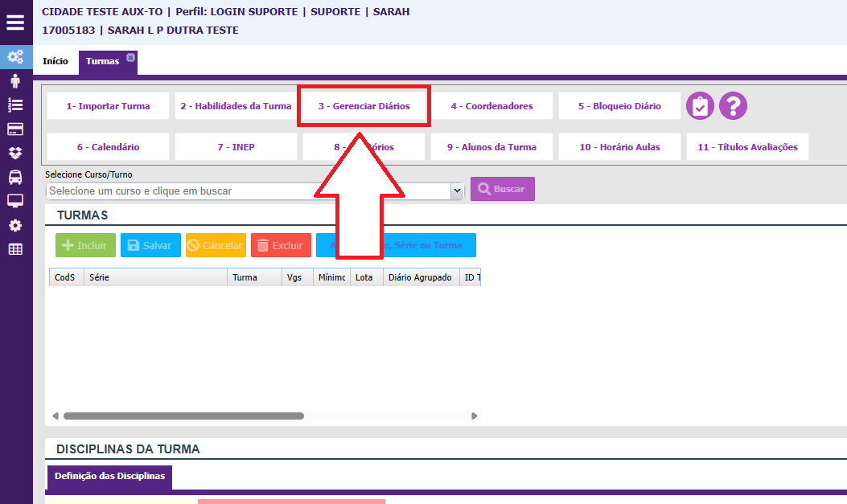Expand the Curso/Turno dropdown arrow

pyautogui.click(x=458, y=191)
